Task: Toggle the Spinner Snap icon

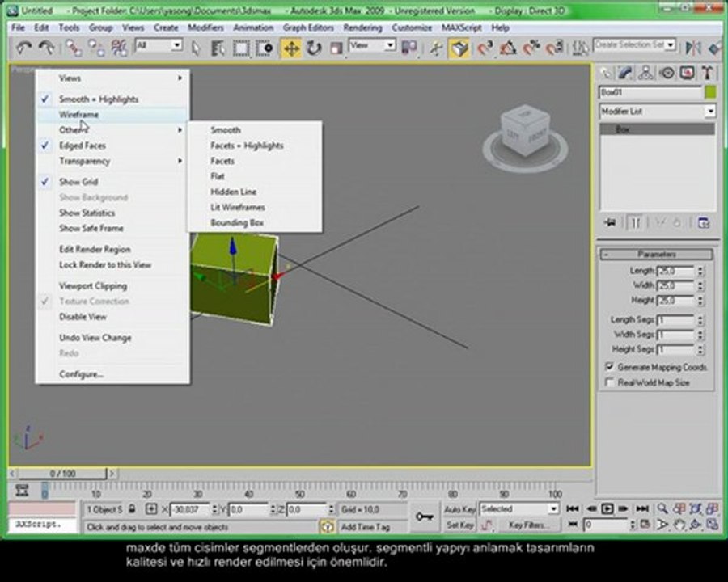Action: point(554,48)
